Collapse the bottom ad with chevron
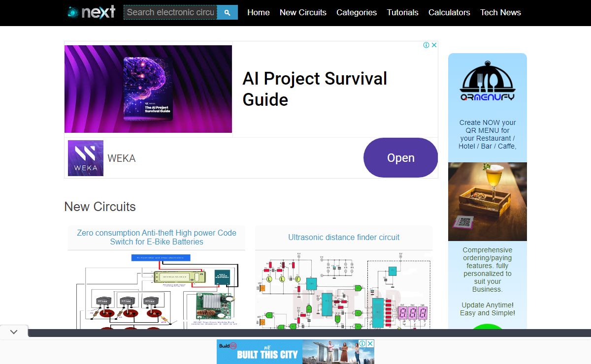 point(14,332)
